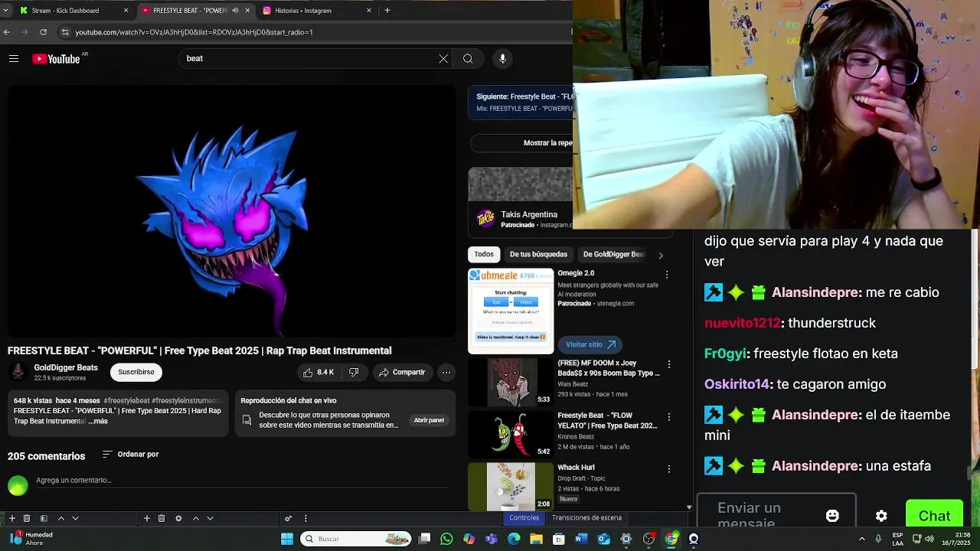
Task: Like the video with 8.4 K thumbs up
Action: click(x=318, y=373)
